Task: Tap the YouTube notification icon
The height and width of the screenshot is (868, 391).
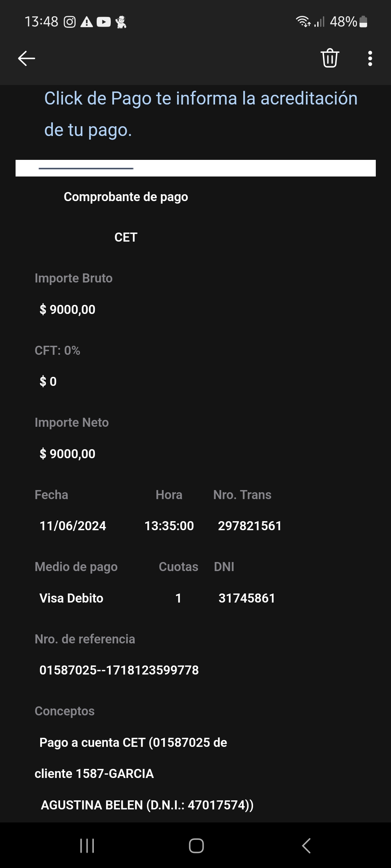Action: coord(104,22)
